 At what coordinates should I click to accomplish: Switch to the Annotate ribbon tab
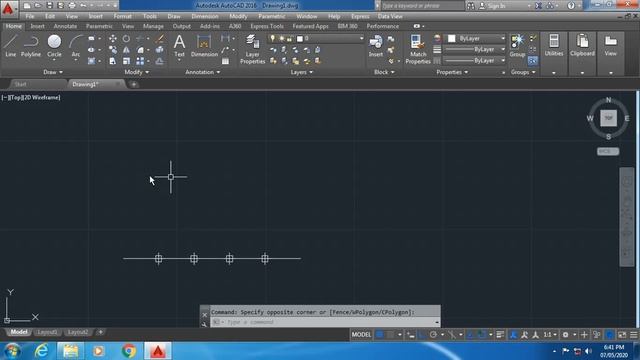tap(65, 26)
